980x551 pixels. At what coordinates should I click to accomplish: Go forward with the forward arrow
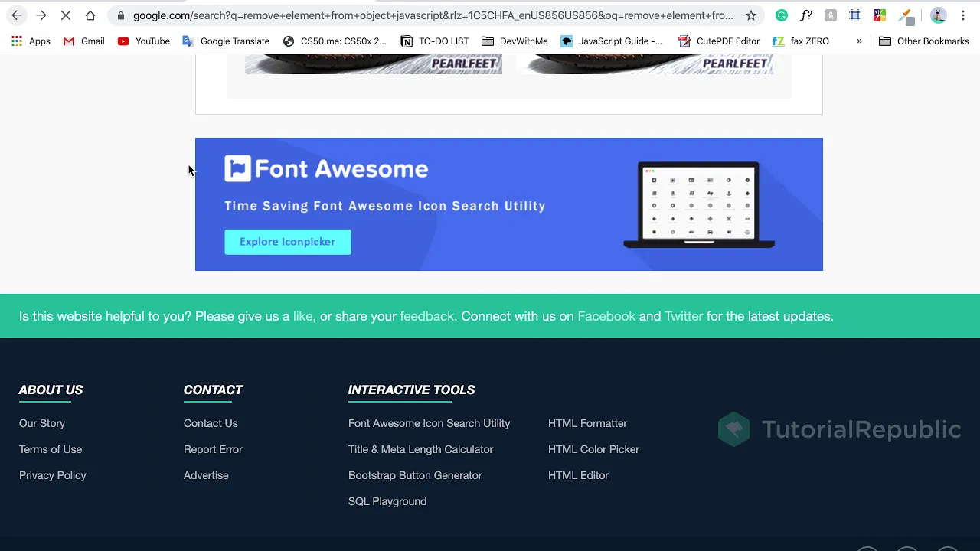point(41,15)
